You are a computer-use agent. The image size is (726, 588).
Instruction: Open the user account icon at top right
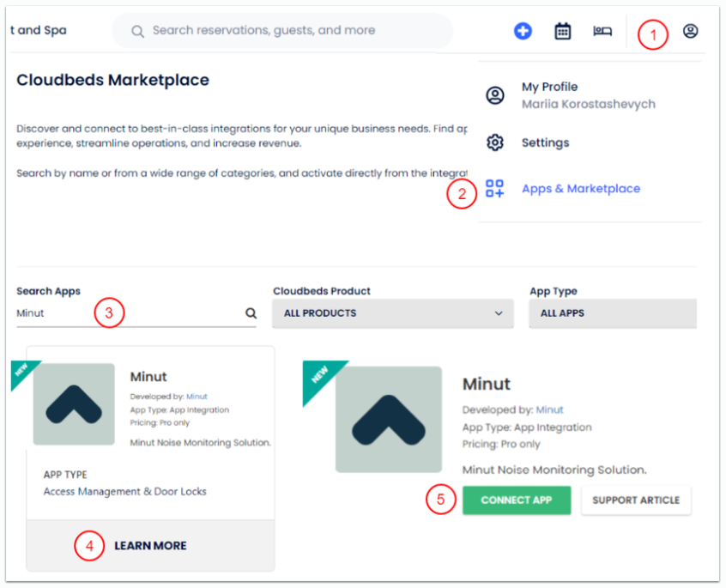(x=690, y=31)
